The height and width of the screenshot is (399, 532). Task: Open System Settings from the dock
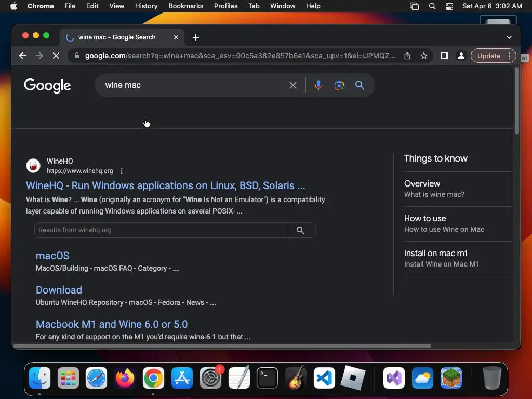[x=210, y=378]
